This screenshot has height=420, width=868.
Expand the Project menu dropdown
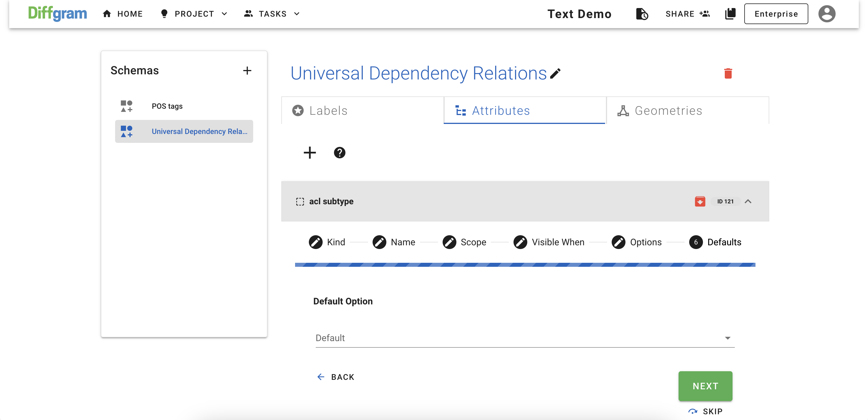click(194, 14)
